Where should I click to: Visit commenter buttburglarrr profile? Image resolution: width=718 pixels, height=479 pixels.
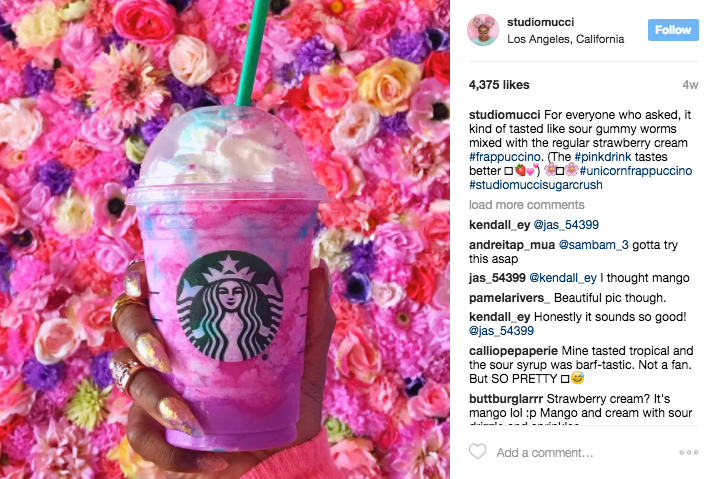point(506,399)
